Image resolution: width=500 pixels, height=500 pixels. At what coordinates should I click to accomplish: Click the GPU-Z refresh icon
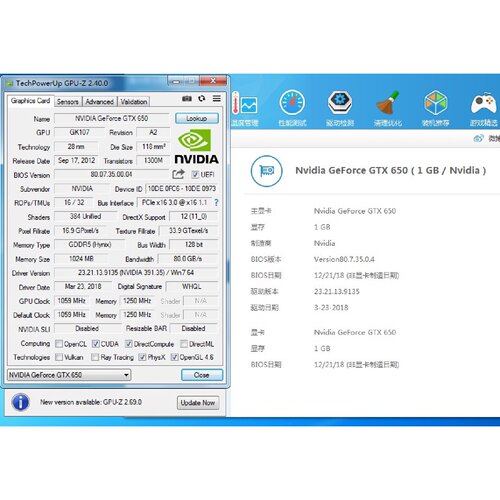click(x=202, y=99)
